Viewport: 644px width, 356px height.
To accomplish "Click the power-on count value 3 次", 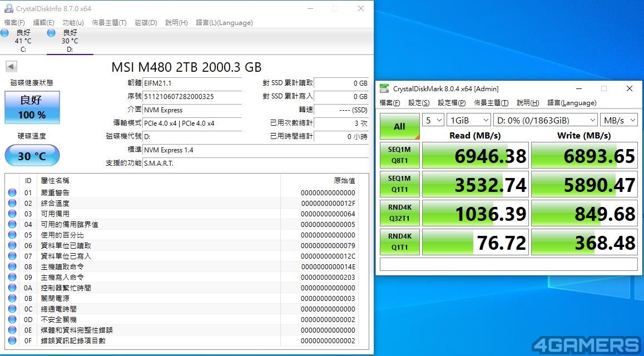I will click(x=341, y=123).
